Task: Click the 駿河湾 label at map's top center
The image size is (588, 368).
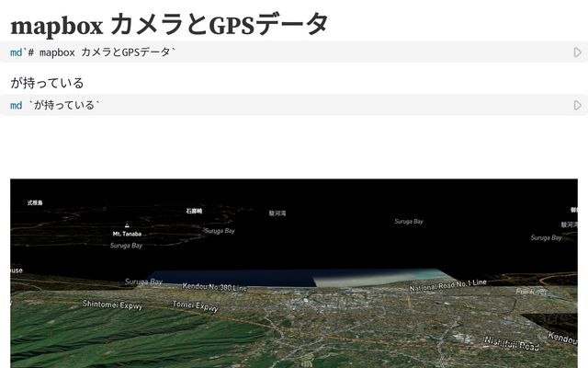Action: 277,213
